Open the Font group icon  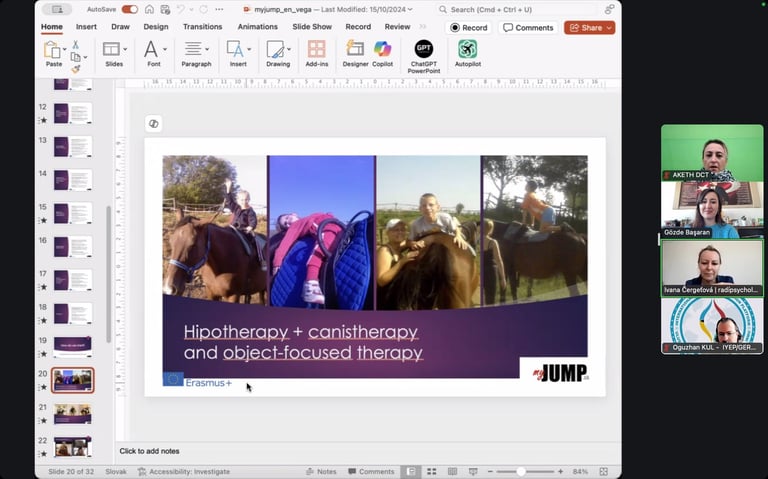point(151,49)
